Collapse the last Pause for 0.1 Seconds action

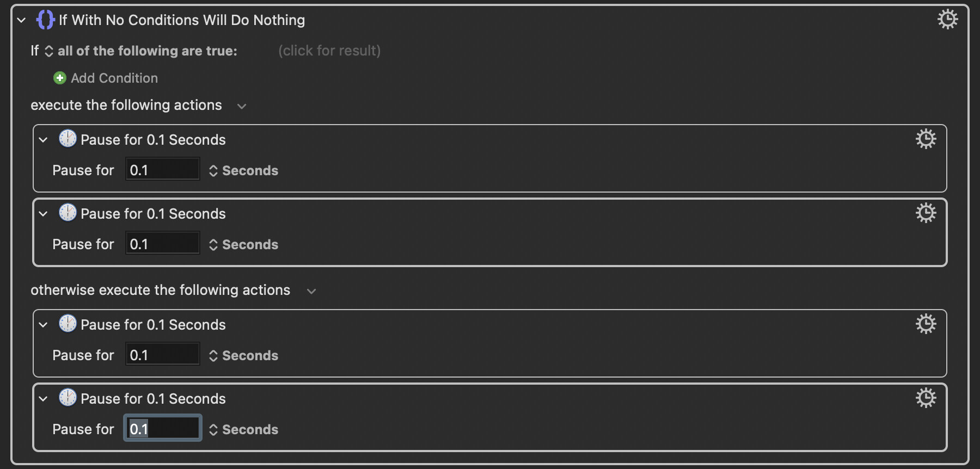click(x=43, y=399)
